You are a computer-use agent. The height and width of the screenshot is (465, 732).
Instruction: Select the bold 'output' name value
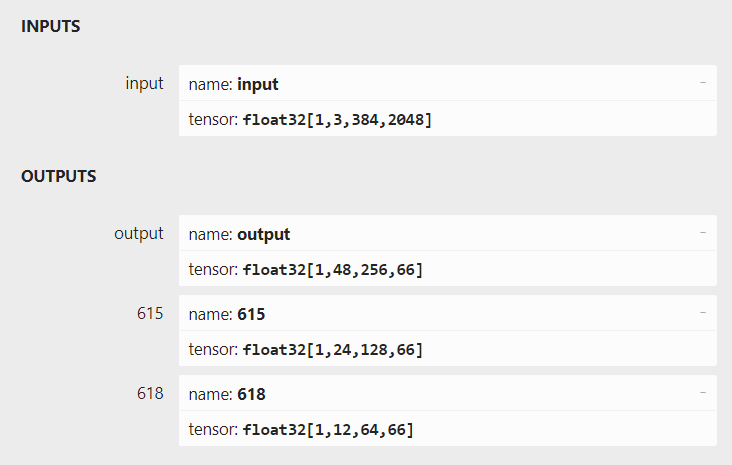point(264,234)
